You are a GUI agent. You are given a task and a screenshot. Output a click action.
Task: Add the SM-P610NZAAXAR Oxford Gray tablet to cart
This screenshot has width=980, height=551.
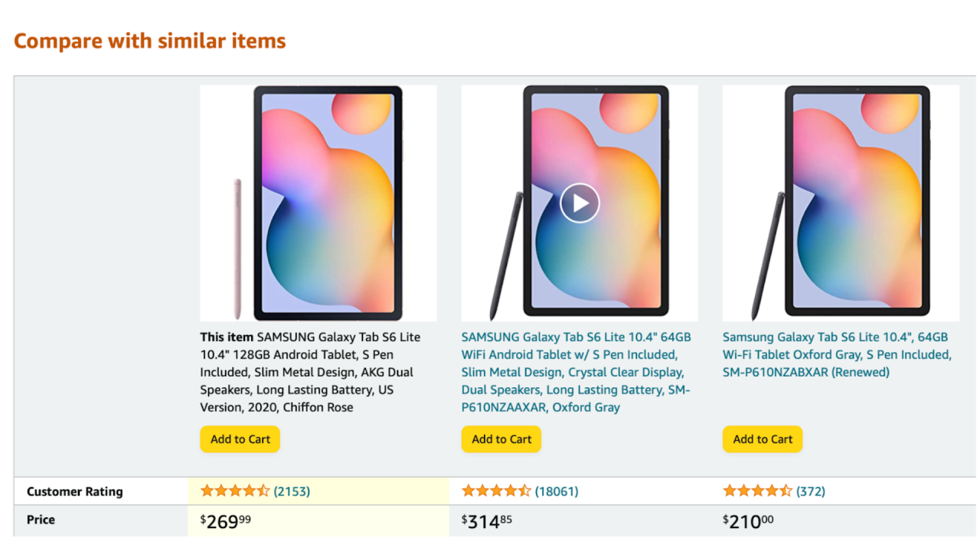point(501,439)
